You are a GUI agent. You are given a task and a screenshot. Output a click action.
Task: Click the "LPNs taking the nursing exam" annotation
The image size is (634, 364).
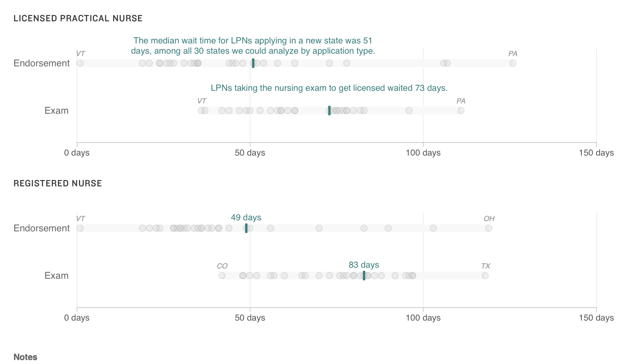(329, 88)
